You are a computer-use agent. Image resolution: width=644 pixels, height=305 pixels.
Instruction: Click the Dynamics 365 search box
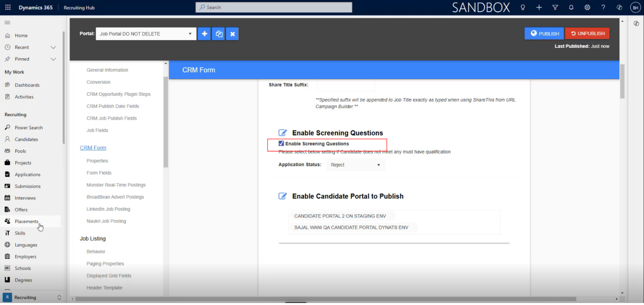(x=274, y=7)
